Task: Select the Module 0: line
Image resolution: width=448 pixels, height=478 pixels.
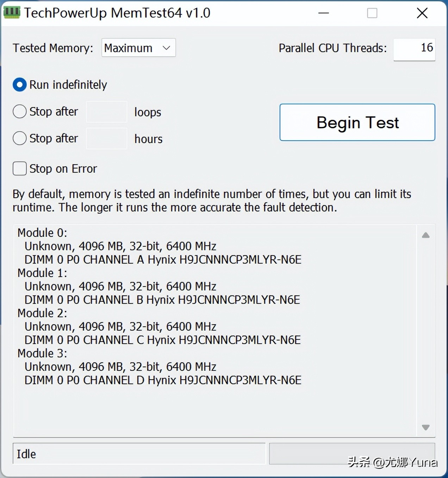Action: 42,233
